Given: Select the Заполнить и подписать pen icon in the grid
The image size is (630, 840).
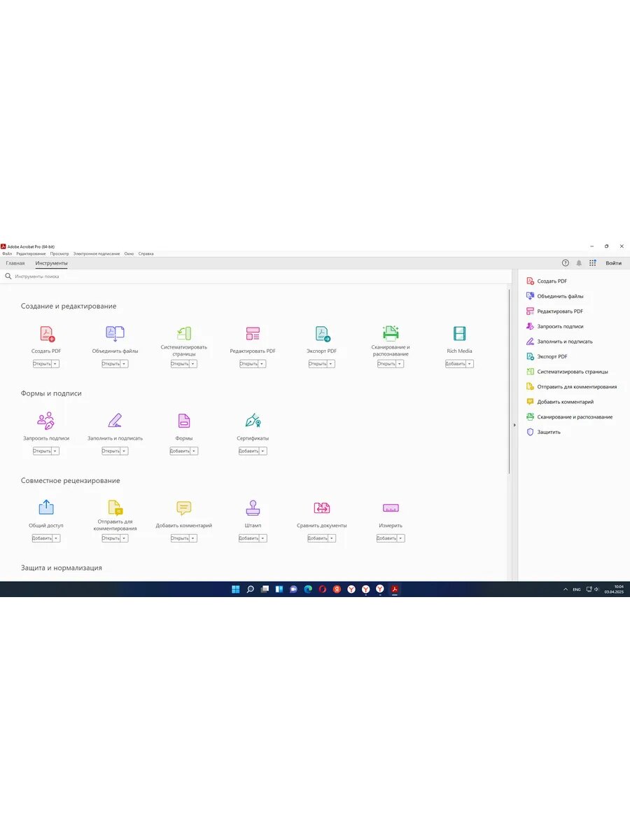Looking at the screenshot, I should pos(115,421).
